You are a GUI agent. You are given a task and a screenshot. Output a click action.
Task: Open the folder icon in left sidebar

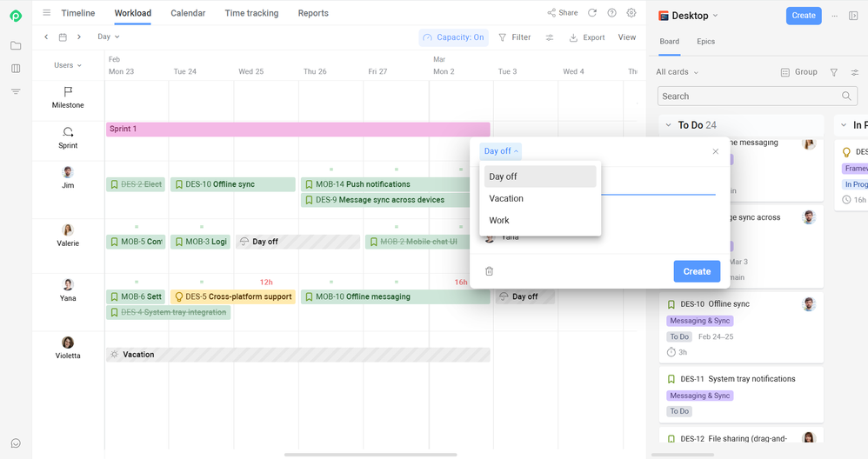point(16,46)
